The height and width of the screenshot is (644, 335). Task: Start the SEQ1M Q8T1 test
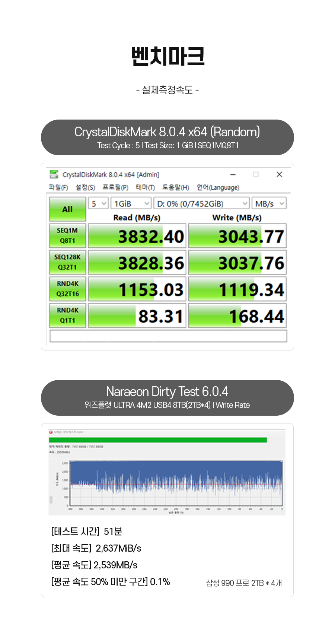(67, 235)
